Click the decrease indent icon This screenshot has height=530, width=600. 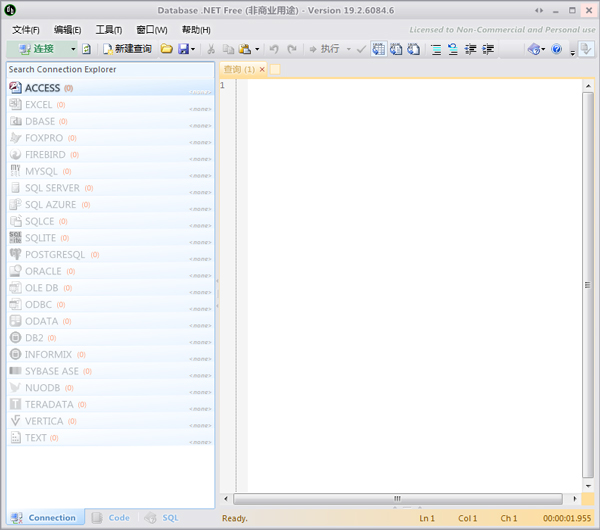point(470,49)
